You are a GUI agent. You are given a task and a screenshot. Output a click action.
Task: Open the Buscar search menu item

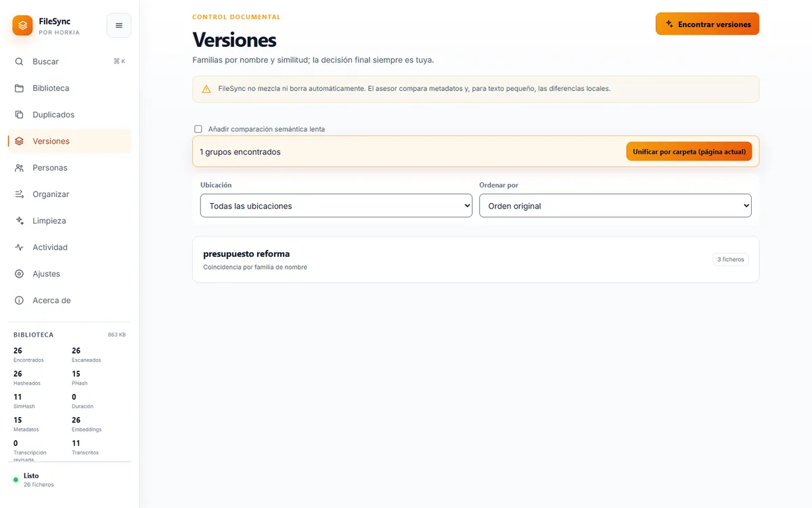[x=70, y=62]
